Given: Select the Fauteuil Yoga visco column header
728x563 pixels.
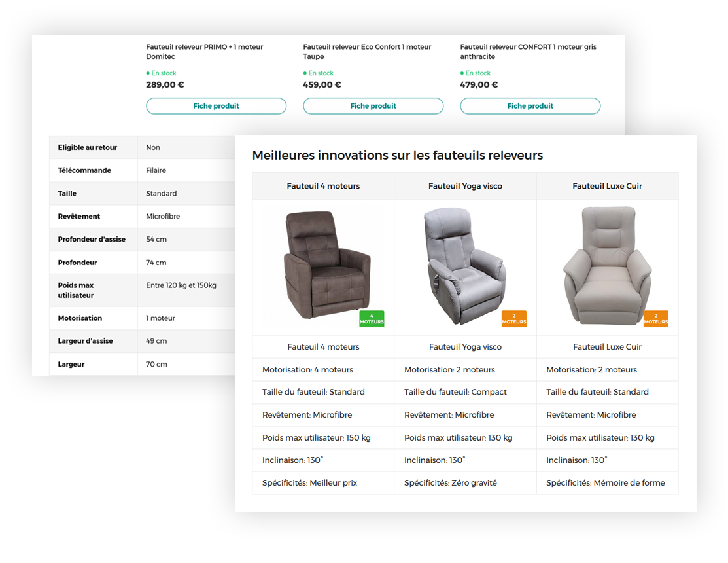Looking at the screenshot, I should point(465,186).
